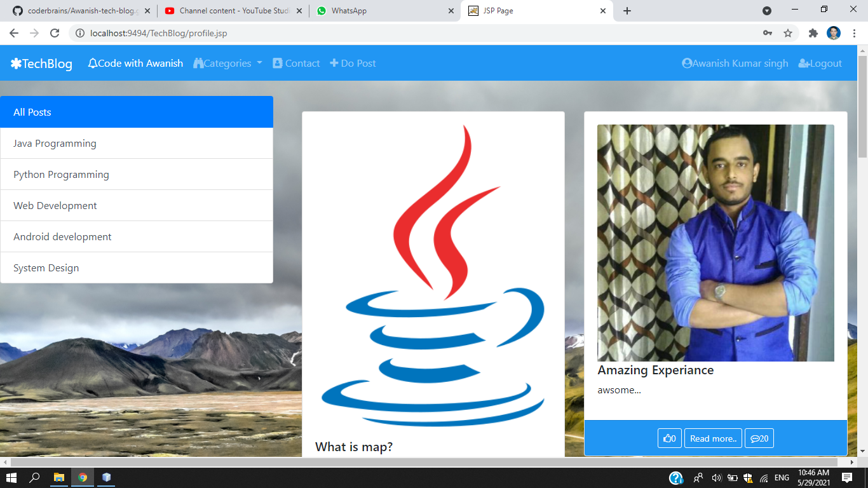Screen dimensions: 868x488
Task: Select Java Programming category
Action: [x=137, y=143]
